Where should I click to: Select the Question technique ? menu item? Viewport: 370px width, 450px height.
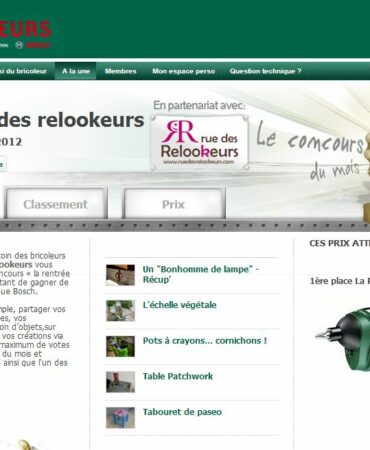[265, 71]
